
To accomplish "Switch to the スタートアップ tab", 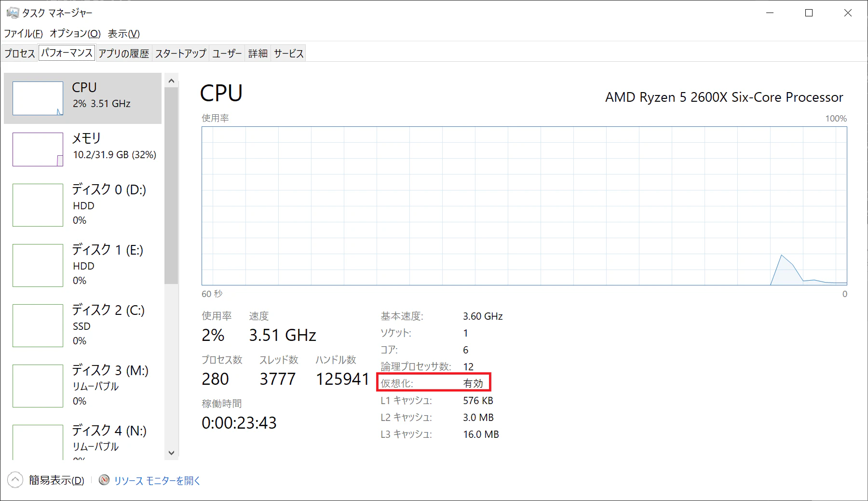I will [x=181, y=54].
